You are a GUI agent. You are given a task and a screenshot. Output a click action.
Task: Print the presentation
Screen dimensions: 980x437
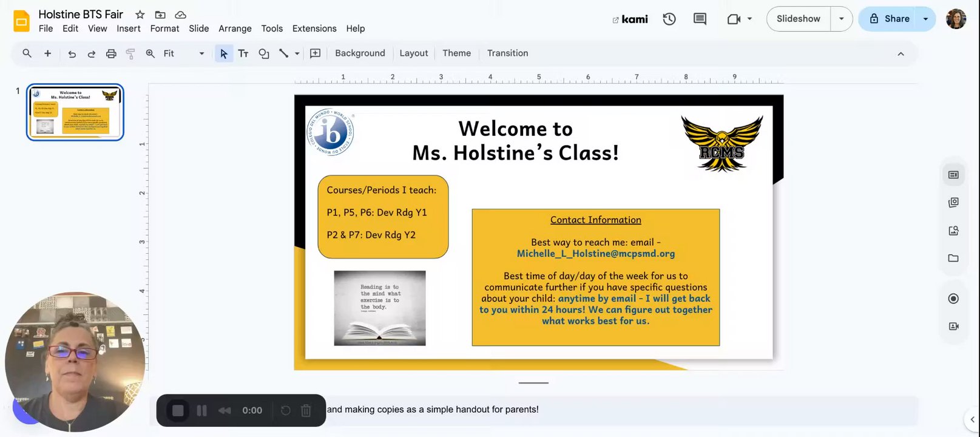pyautogui.click(x=111, y=53)
